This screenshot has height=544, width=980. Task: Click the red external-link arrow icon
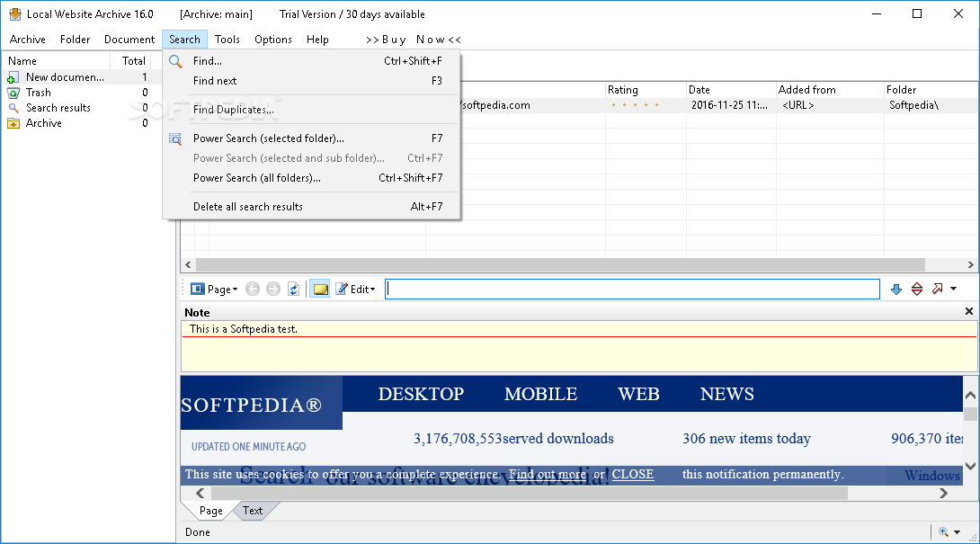click(x=938, y=289)
